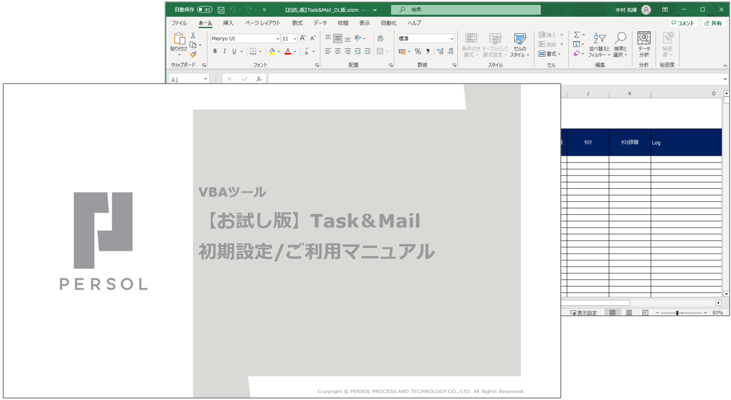This screenshot has height=400, width=731.
Task: Click the Redo arrow in title bar
Action: pos(249,9)
